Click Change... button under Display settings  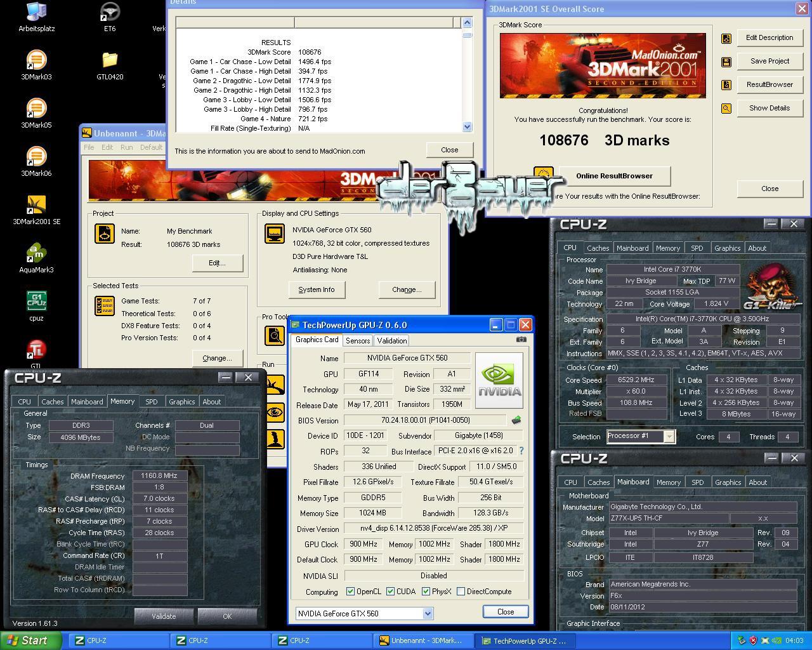click(407, 289)
